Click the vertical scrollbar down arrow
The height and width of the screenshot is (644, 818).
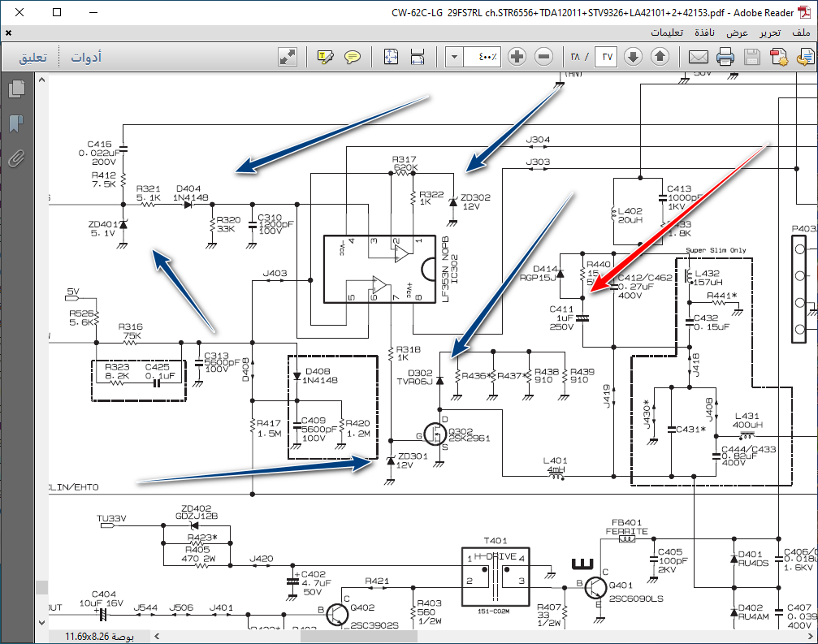tap(41, 623)
